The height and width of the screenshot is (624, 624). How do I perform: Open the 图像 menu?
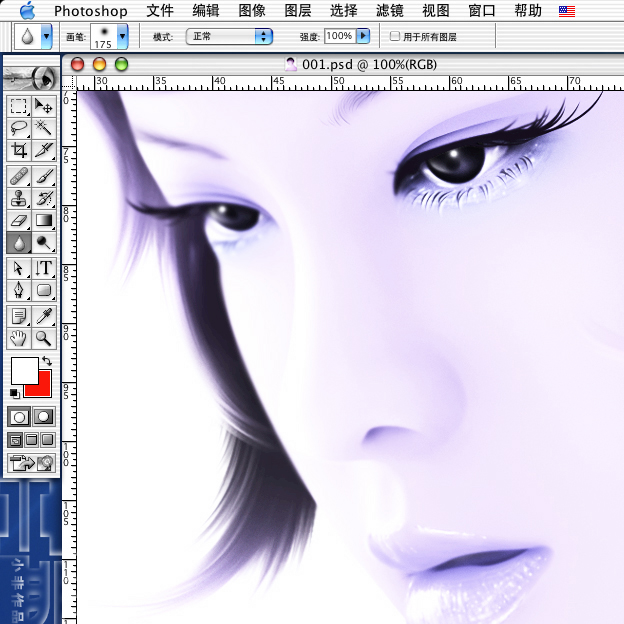tap(252, 11)
